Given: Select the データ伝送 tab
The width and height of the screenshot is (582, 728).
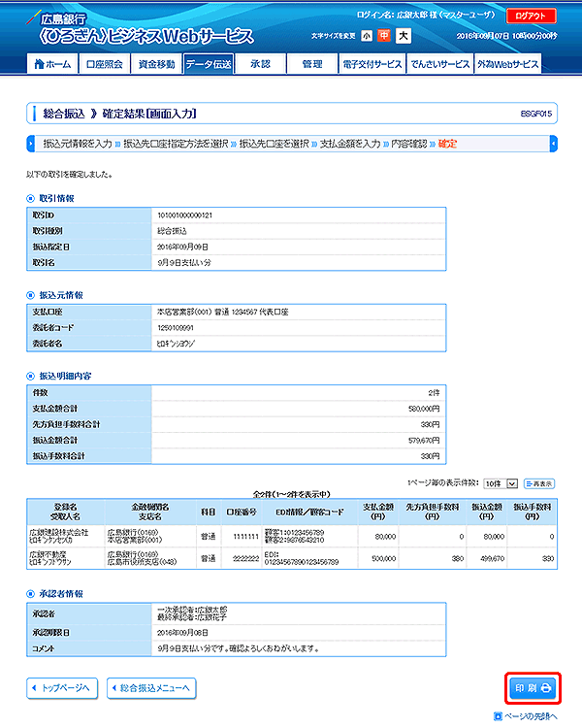Looking at the screenshot, I should (209, 64).
